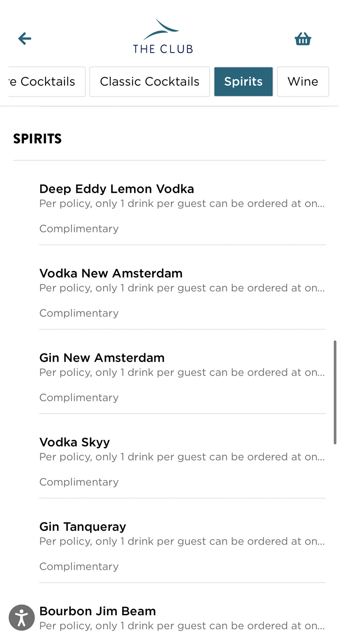Image resolution: width=339 pixels, height=644 pixels.
Task: Select Gin Tanqueray item
Action: (83, 527)
